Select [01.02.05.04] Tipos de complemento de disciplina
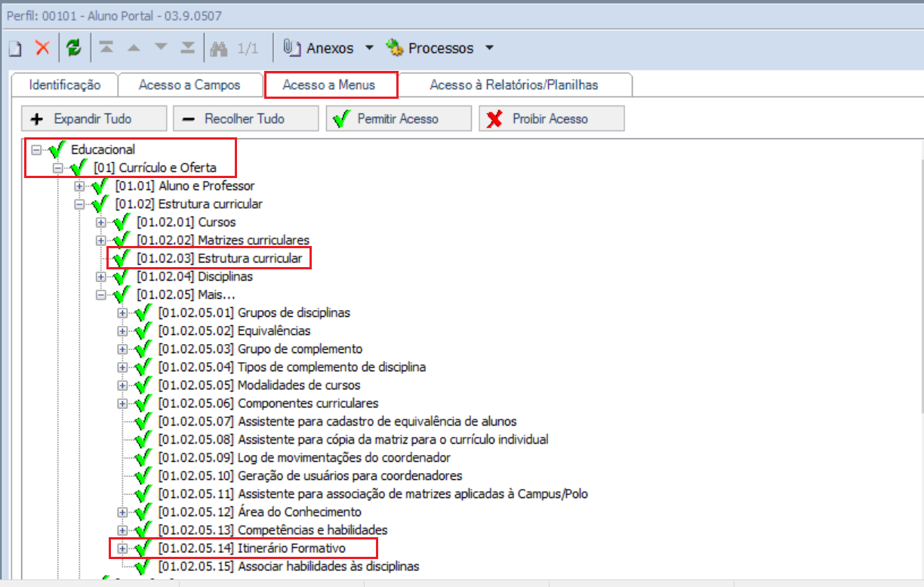The width and height of the screenshot is (924, 587). 292,367
